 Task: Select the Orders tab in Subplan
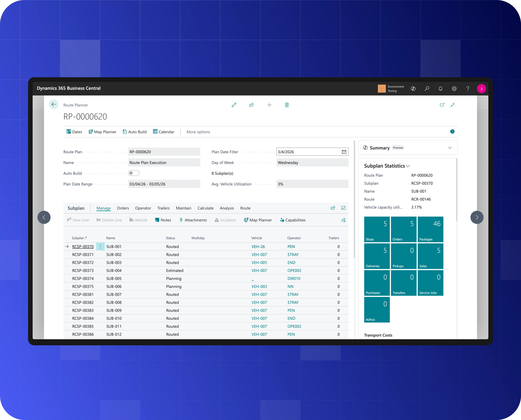(x=123, y=208)
